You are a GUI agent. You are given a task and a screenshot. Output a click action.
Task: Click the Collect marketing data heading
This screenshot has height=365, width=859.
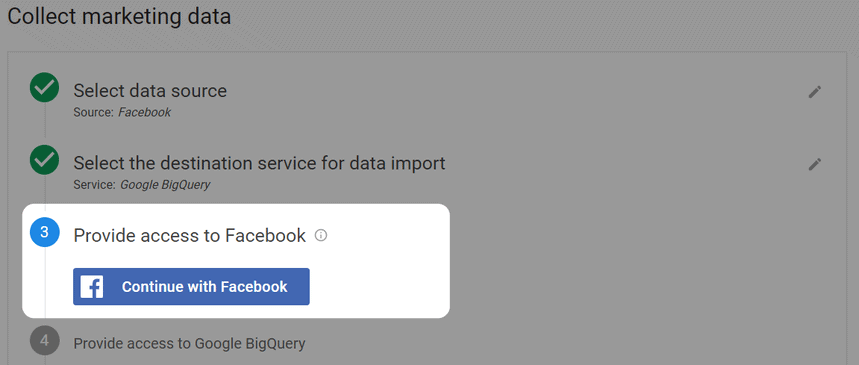click(x=119, y=16)
